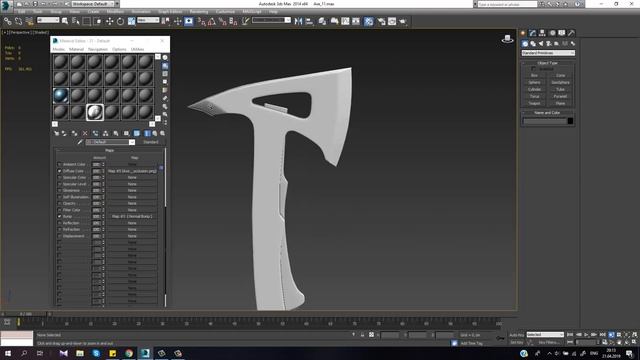This screenshot has width=640, height=360.
Task: Open the selection filter dropdown in toolbar
Action: (x=48, y=20)
